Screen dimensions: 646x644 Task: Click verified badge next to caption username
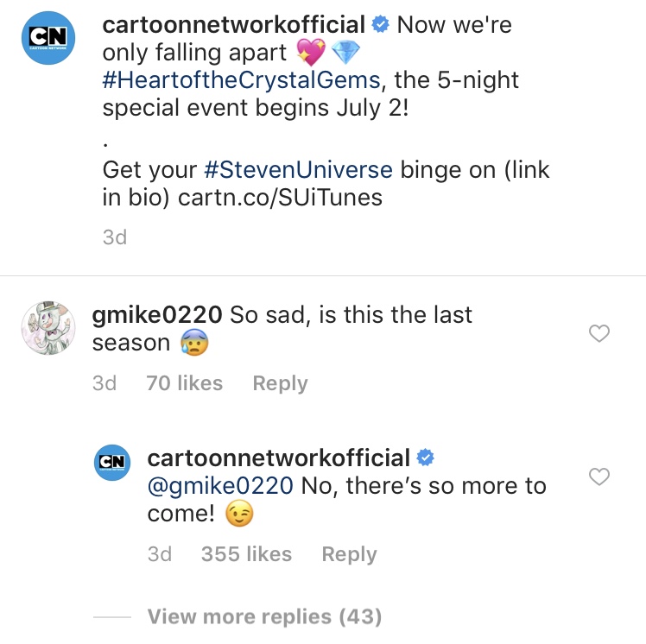381,25
